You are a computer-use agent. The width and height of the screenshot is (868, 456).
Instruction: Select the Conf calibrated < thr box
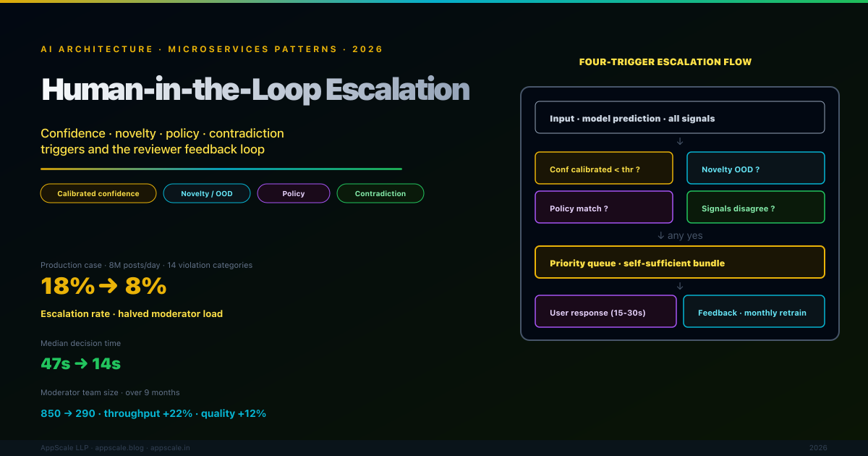[x=604, y=168]
